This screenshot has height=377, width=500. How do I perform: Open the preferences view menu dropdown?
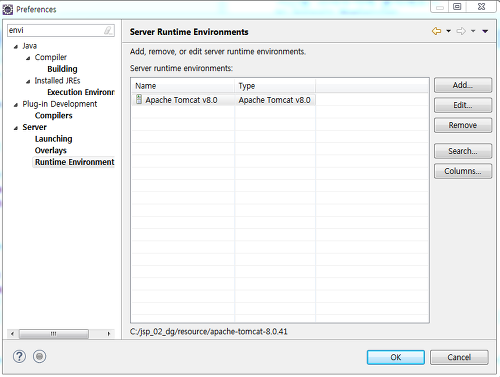click(485, 31)
